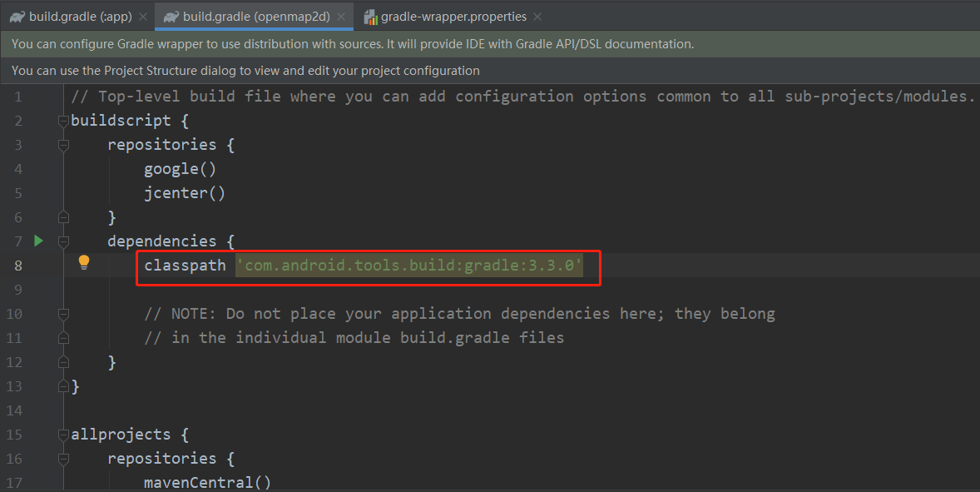Click the Gradle wrapper sources notification banner
The width and height of the screenshot is (980, 492).
click(x=490, y=44)
